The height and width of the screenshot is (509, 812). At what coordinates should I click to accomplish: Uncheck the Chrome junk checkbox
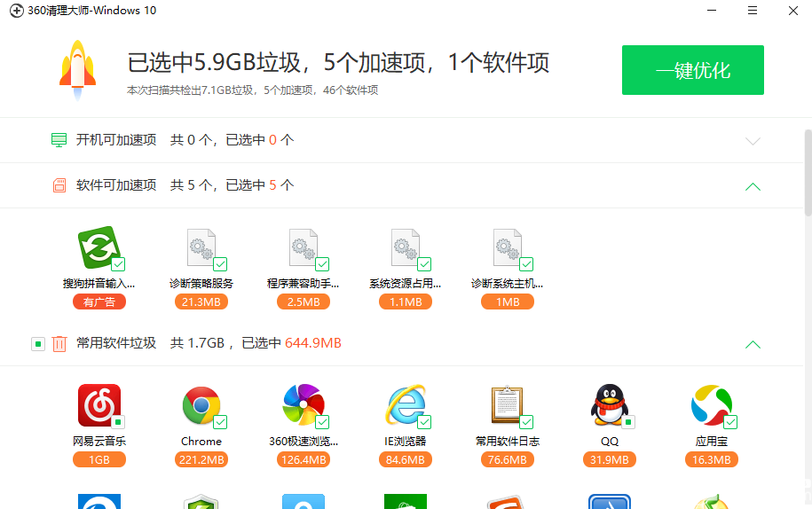point(220,422)
